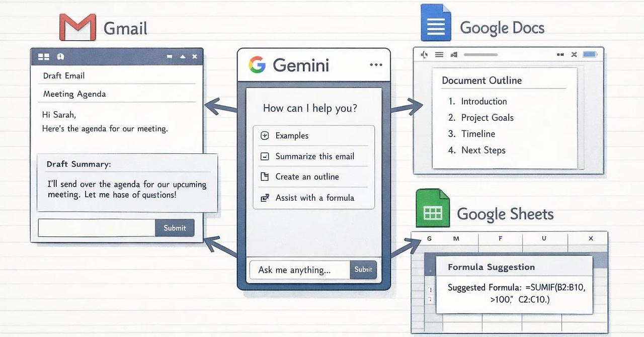Click the Hi Sarah greeting text

click(x=59, y=115)
